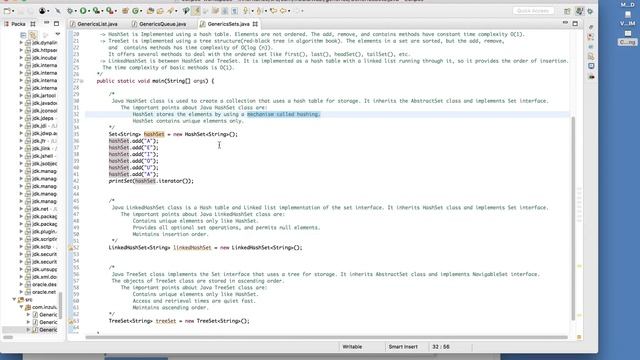The width and height of the screenshot is (640, 360).
Task: Select oracle.net tree item
Action: [44, 292]
